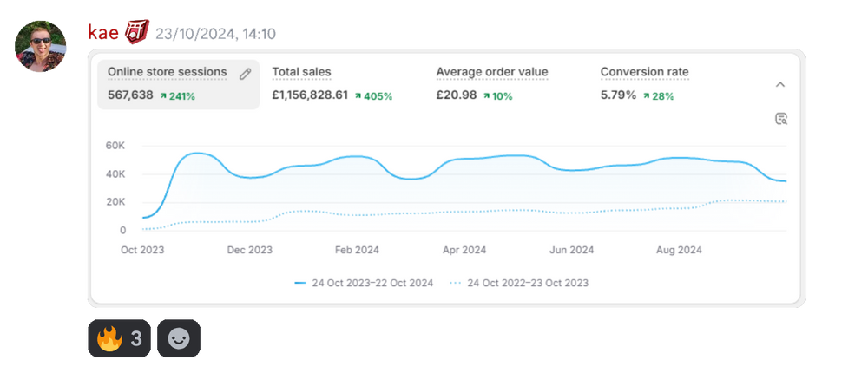Switch to the Total sales metric

[x=301, y=73]
